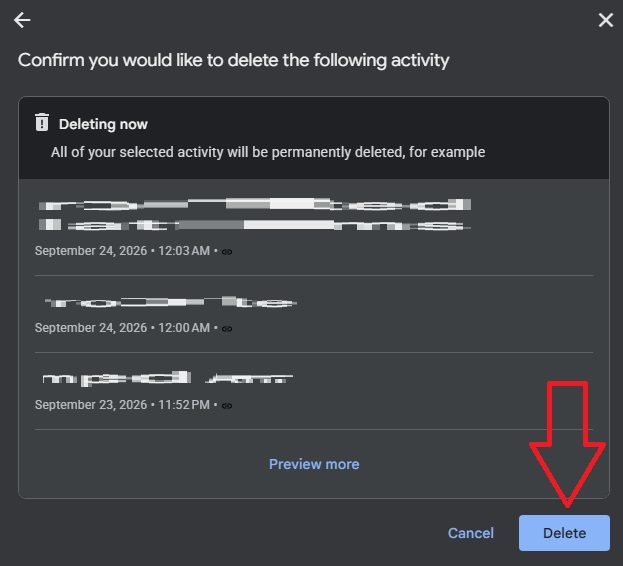This screenshot has width=623, height=566.
Task: Select the blurred activity title above 11:52 PM
Action: pyautogui.click(x=168, y=379)
